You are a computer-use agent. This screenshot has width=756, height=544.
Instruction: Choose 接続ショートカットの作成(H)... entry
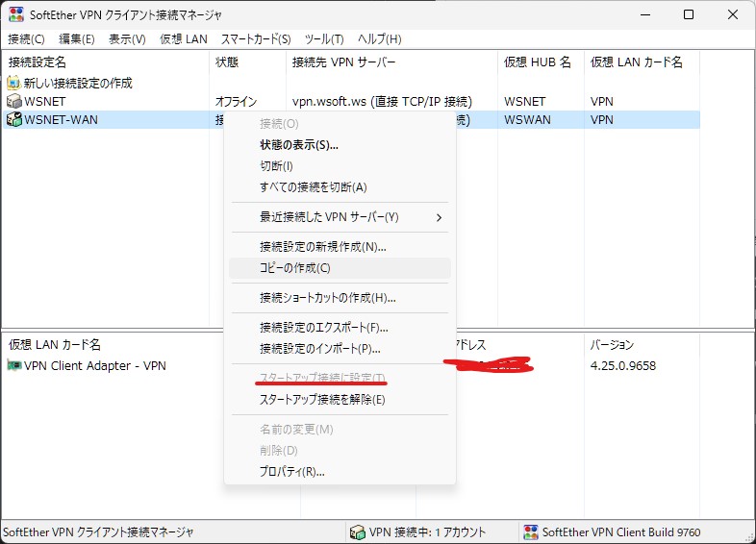340,298
